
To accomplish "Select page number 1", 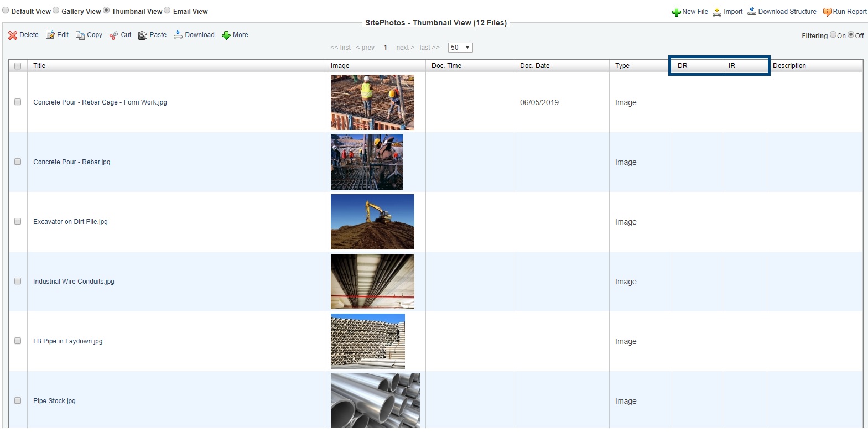I will pyautogui.click(x=385, y=48).
